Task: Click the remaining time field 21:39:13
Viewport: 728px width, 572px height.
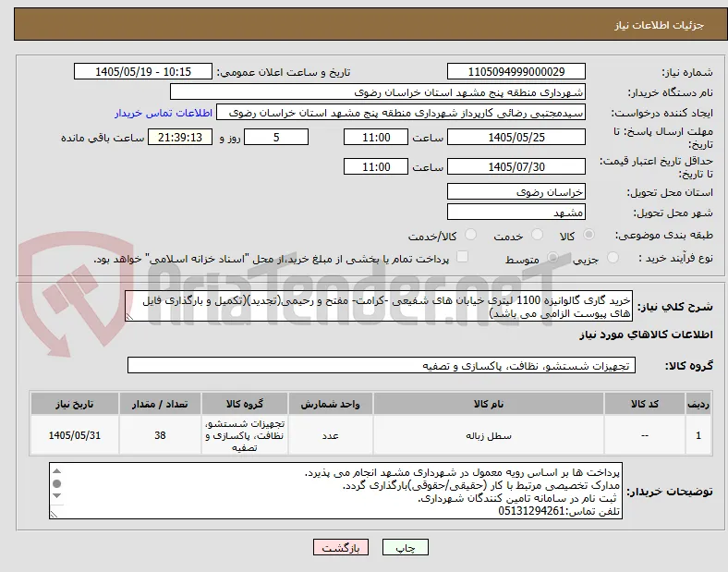Action: tap(180, 137)
